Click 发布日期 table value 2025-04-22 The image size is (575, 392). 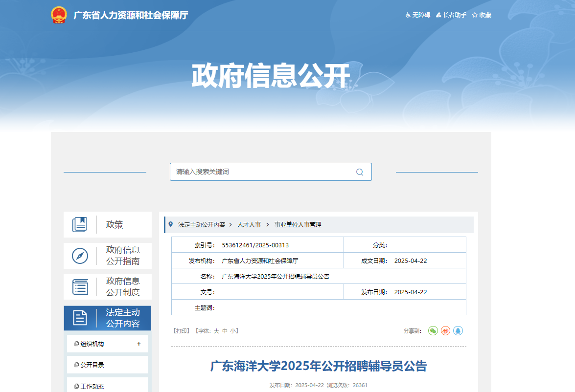[x=411, y=292]
